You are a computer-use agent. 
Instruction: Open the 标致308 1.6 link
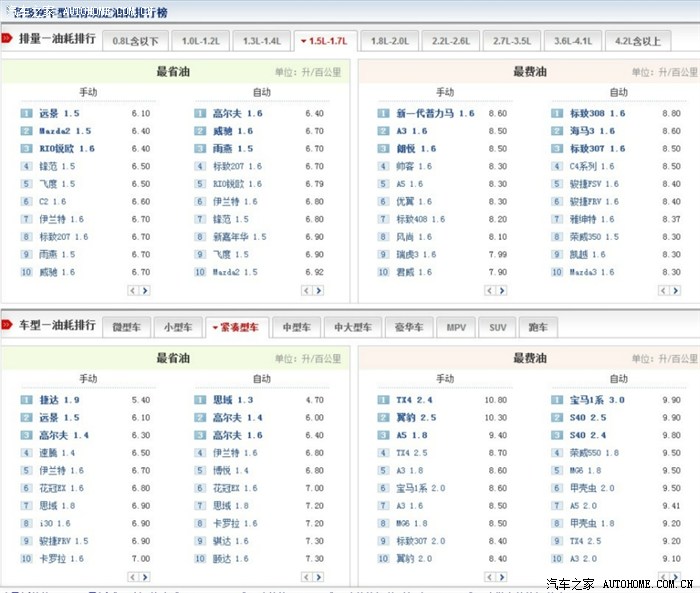pyautogui.click(x=597, y=113)
